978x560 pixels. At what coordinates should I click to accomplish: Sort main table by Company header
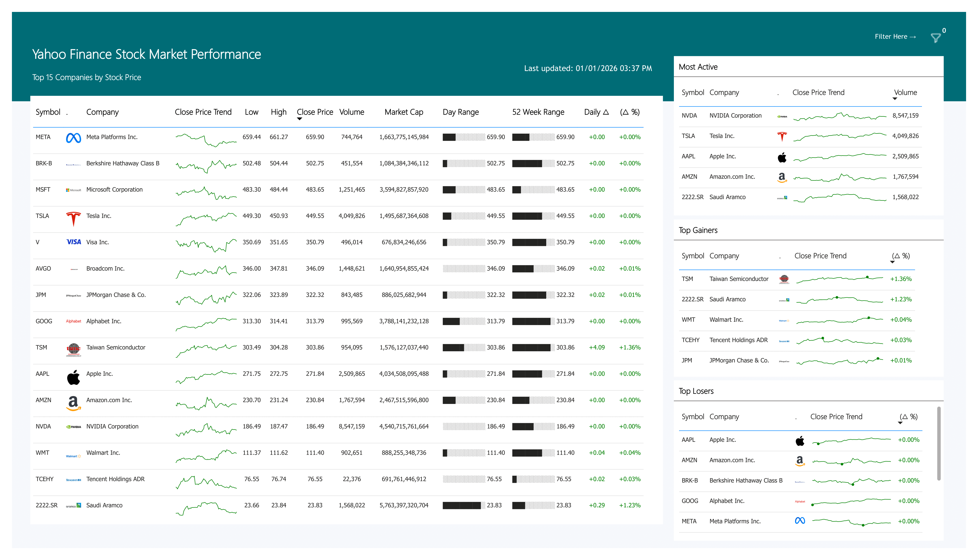[x=102, y=112]
